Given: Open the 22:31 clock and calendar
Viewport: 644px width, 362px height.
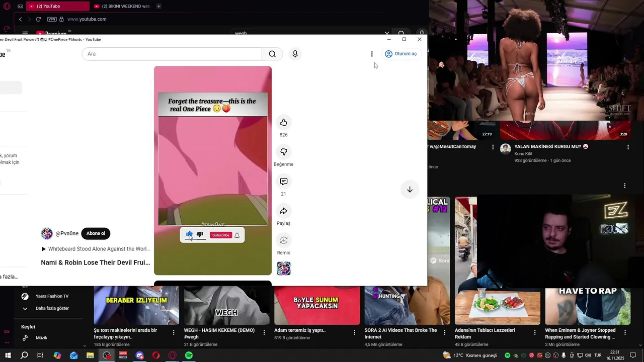Looking at the screenshot, I should (615, 355).
